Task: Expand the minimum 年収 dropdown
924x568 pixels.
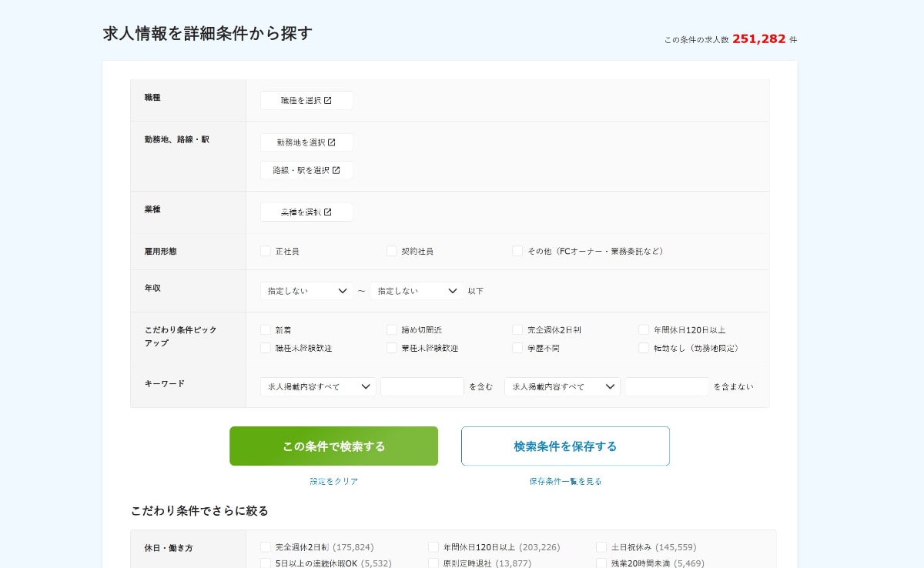Action: pyautogui.click(x=306, y=291)
